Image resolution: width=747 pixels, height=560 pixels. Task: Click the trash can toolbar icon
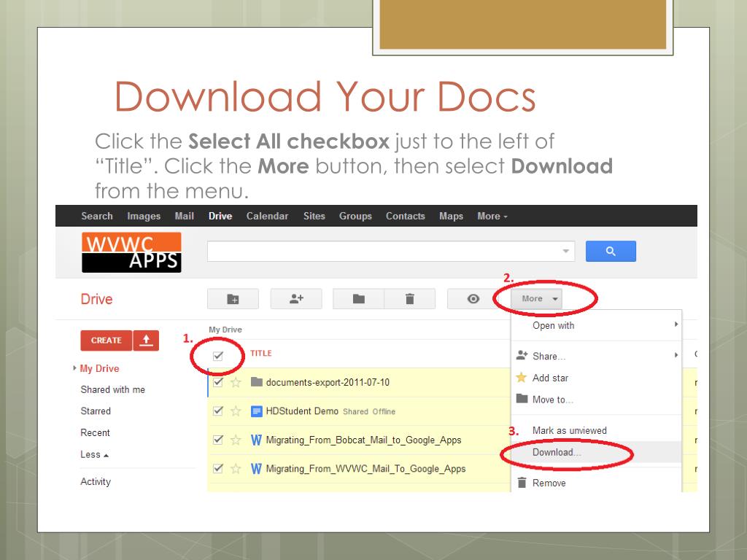coord(410,299)
